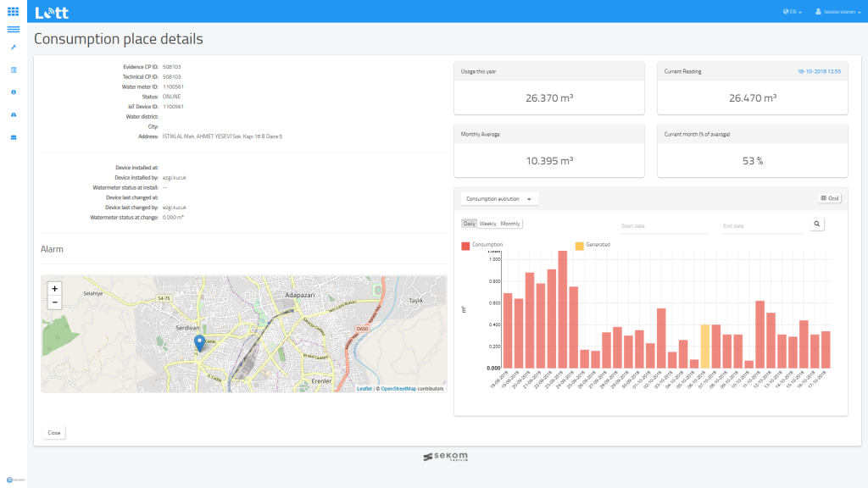The image size is (868, 488).
Task: Open the EN language dropdown
Action: pyautogui.click(x=793, y=12)
